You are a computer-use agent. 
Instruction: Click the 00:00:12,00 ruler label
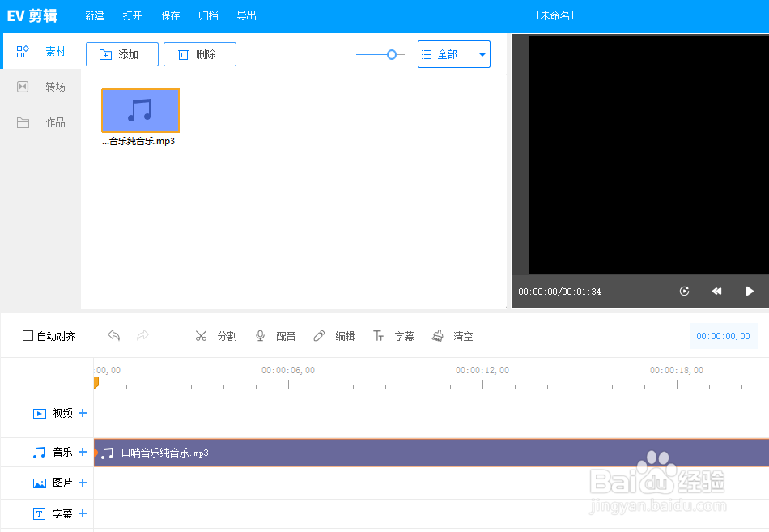coord(482,370)
